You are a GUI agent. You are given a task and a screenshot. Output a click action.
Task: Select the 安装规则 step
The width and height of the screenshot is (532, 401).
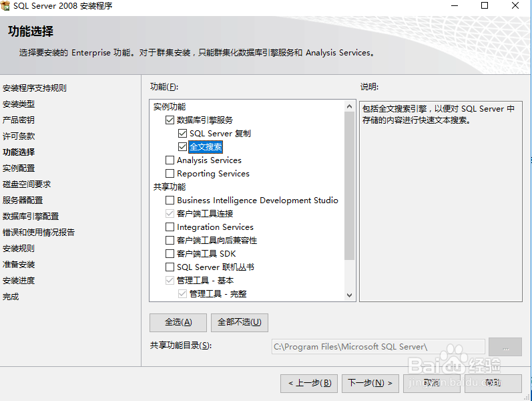[x=19, y=249]
